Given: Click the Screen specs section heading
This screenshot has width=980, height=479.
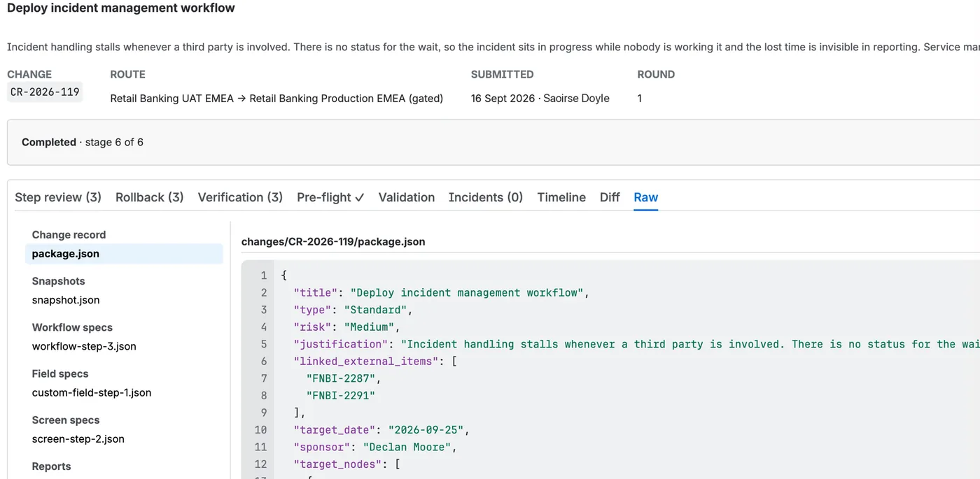Looking at the screenshot, I should [66, 420].
